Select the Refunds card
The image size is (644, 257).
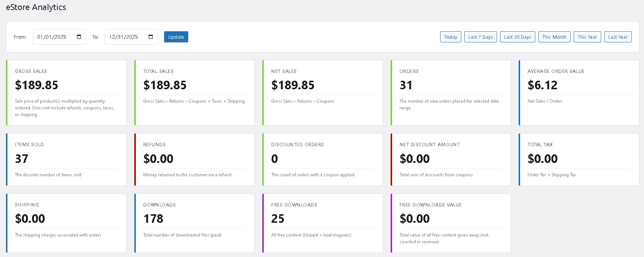(x=195, y=160)
